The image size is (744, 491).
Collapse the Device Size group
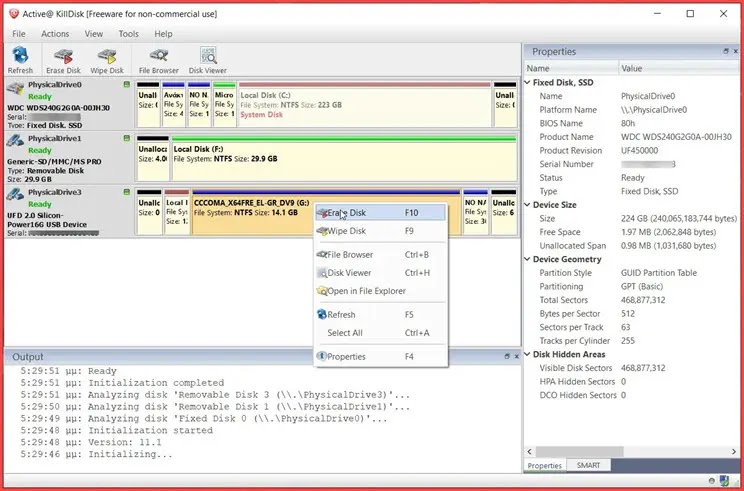click(x=527, y=205)
